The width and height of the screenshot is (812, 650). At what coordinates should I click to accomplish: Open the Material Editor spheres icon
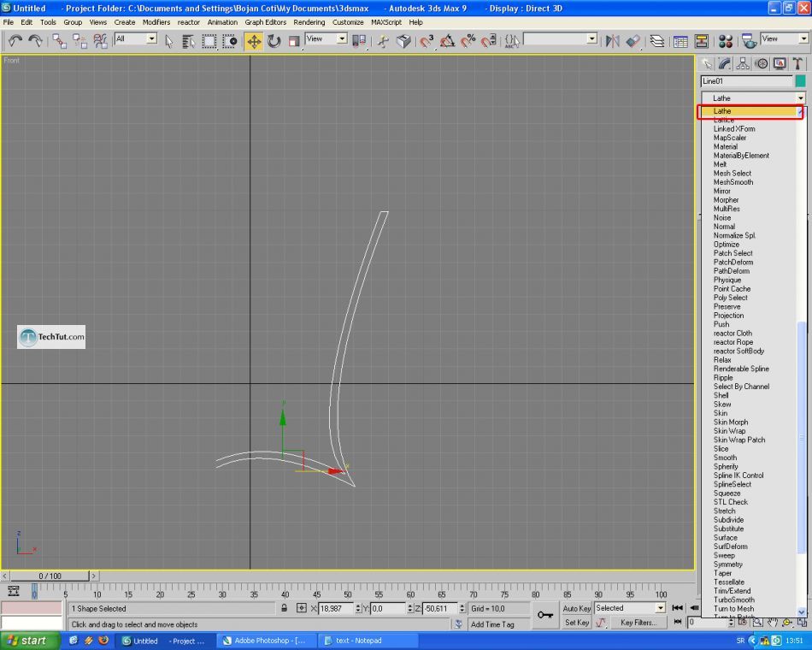726,40
